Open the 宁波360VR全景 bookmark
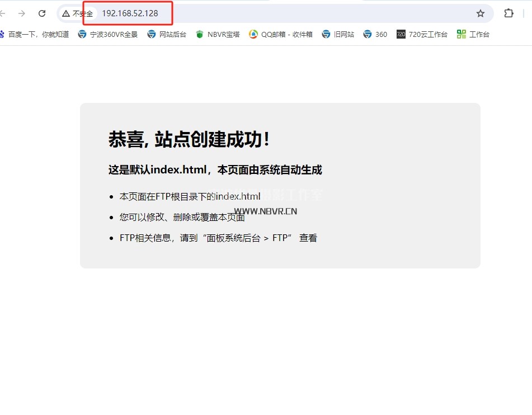The image size is (532, 415). tap(108, 34)
